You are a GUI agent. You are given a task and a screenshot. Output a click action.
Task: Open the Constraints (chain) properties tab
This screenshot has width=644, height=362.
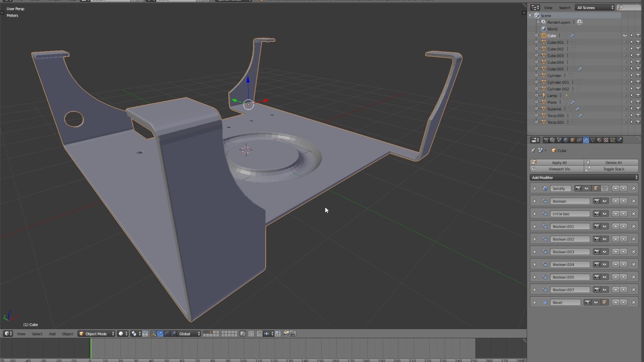click(x=579, y=140)
